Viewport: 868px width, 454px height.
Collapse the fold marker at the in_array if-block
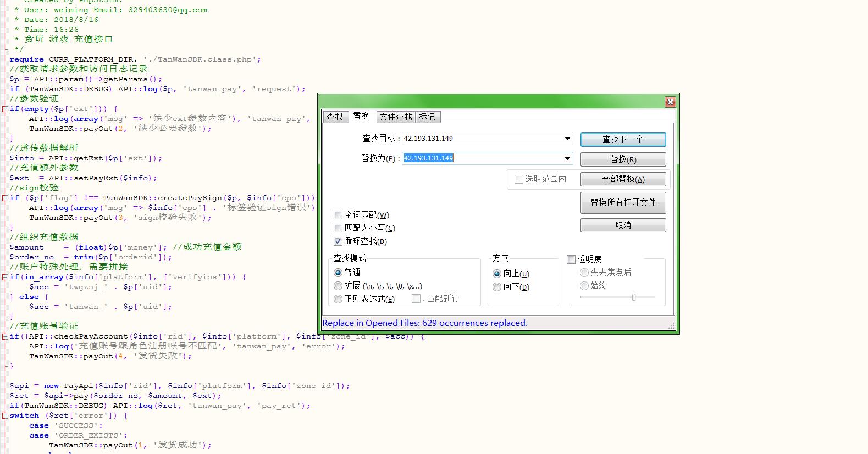(5, 277)
